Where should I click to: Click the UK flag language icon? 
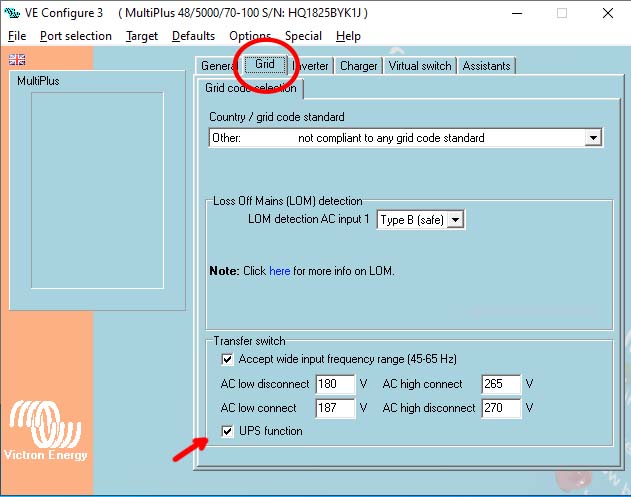16,60
